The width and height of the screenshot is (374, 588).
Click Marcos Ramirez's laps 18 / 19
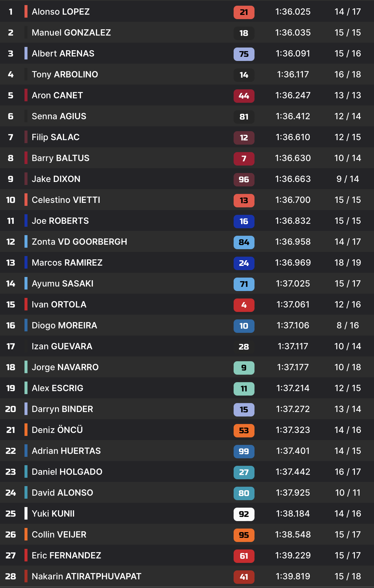click(348, 263)
